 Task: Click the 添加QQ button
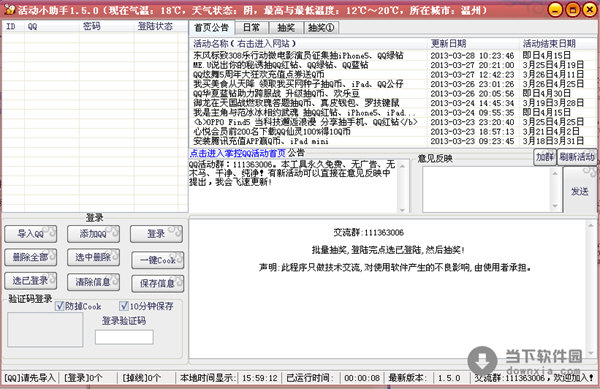[93, 234]
